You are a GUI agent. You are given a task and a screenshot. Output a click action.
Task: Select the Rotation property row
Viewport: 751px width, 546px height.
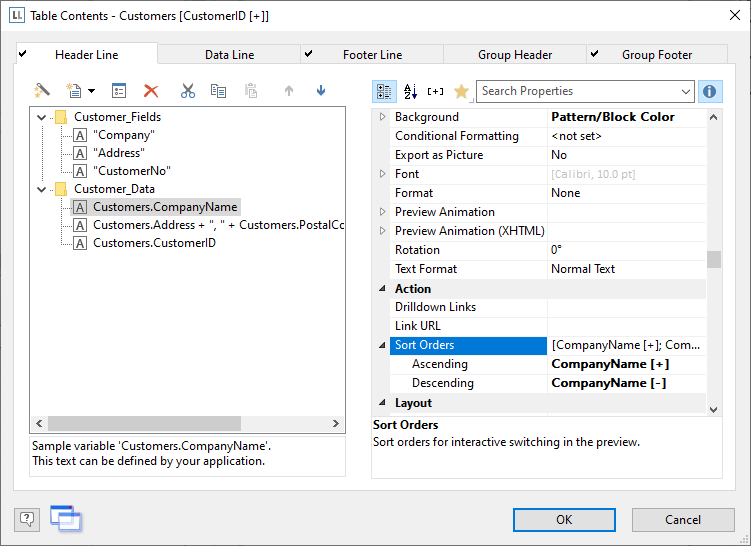click(x=548, y=250)
